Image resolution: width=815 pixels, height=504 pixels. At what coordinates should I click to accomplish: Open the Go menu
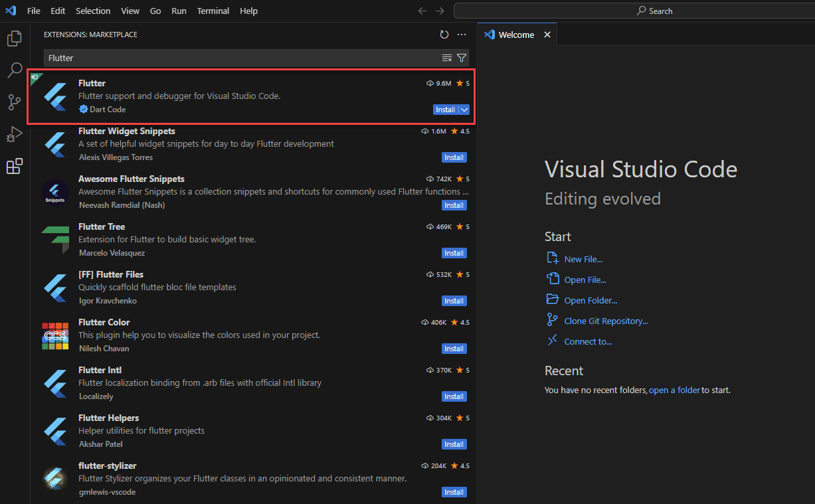(155, 11)
